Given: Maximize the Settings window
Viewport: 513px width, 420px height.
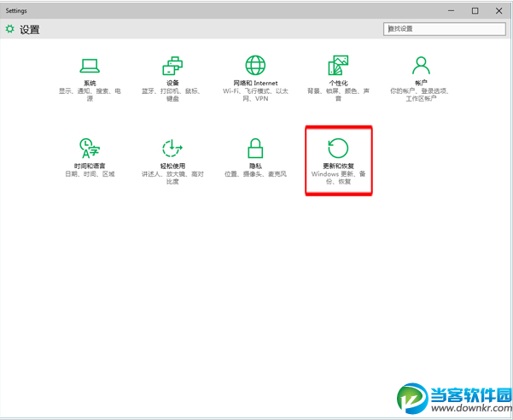Looking at the screenshot, I should (x=475, y=11).
